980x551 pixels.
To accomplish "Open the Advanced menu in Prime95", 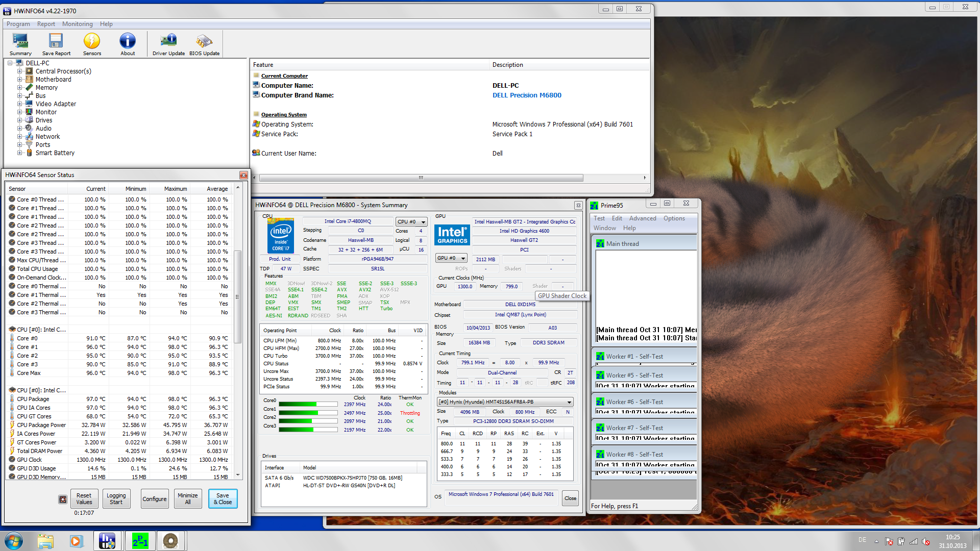I will click(643, 218).
